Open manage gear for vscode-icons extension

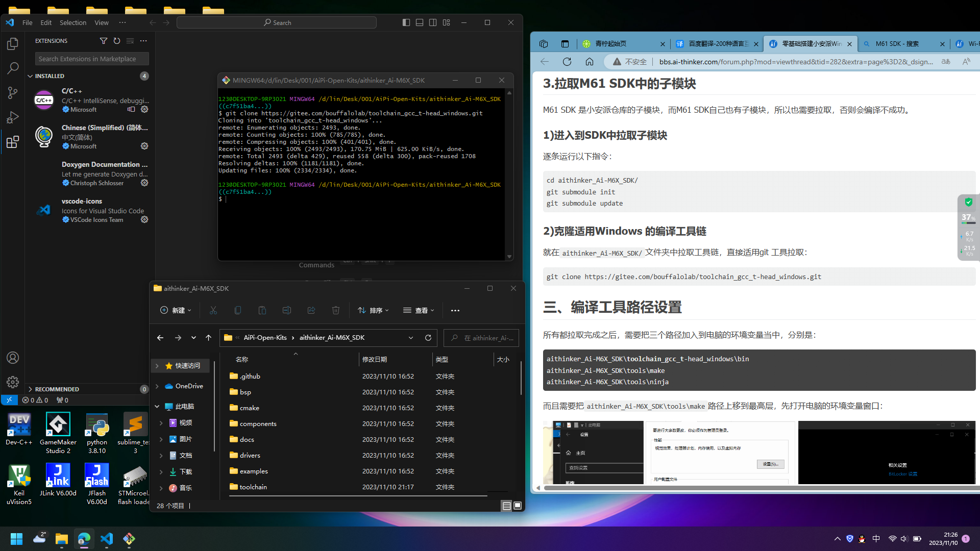click(x=144, y=219)
